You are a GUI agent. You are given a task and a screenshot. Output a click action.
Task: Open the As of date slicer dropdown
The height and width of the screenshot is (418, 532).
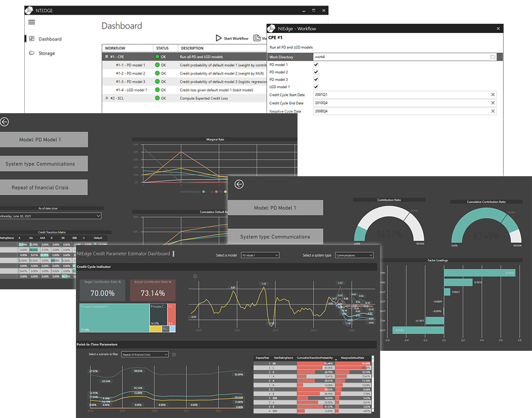click(x=51, y=216)
